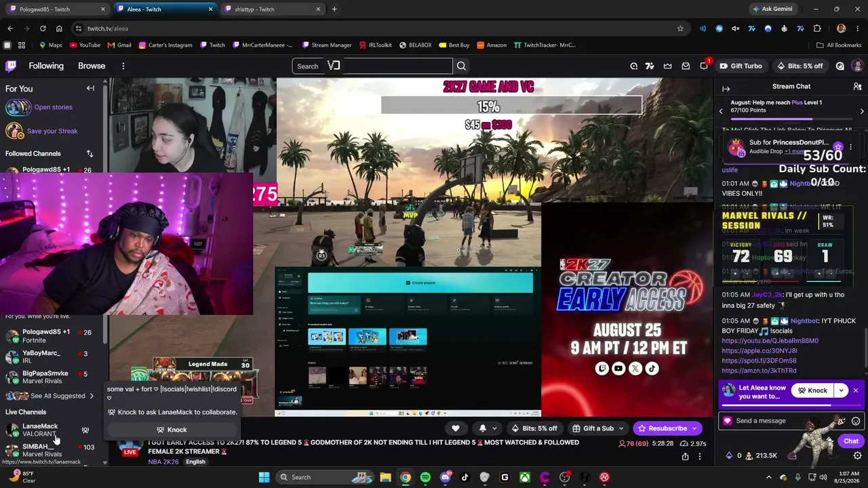
Task: Expand the notification bell dropdown arrow
Action: [494, 428]
